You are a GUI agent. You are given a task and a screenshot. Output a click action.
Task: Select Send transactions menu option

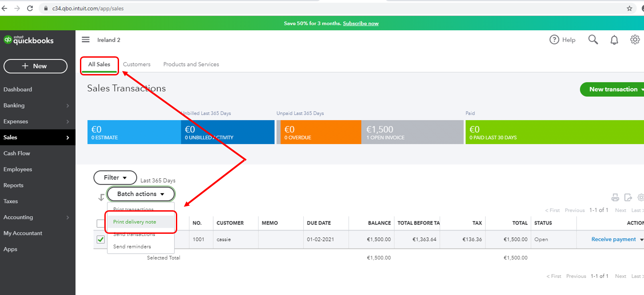click(x=141, y=234)
